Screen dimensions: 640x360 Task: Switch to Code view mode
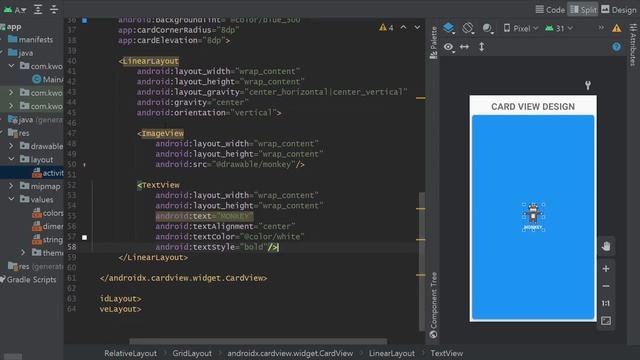(x=550, y=9)
